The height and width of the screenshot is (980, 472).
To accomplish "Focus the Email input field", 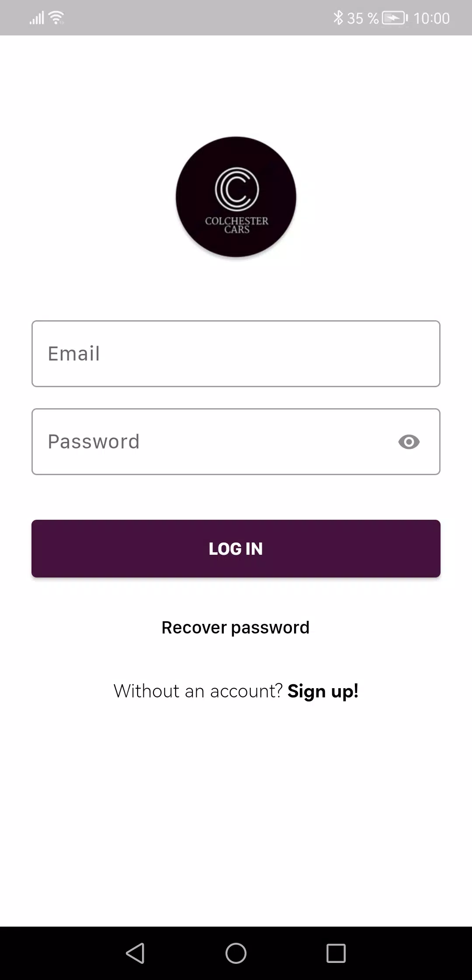I will pos(236,353).
